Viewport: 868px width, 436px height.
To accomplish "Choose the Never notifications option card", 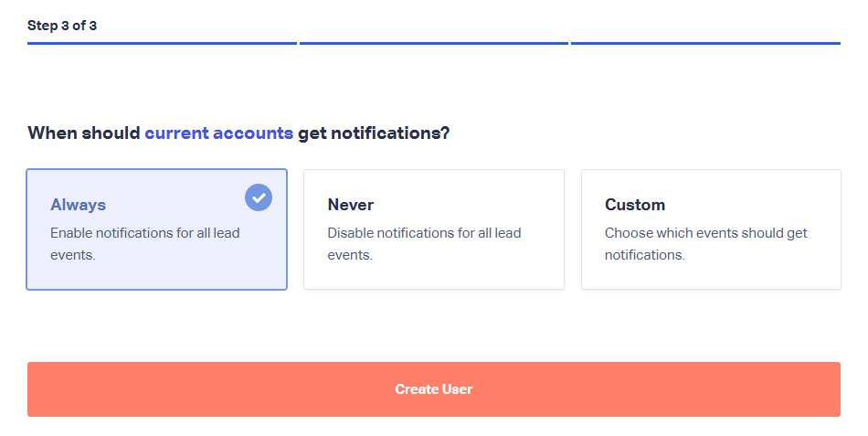I will (x=434, y=229).
